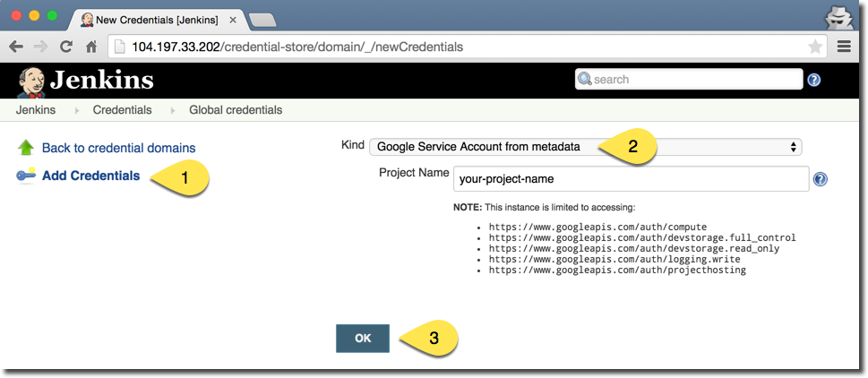Click the key icon for Add Credentials

26,176
